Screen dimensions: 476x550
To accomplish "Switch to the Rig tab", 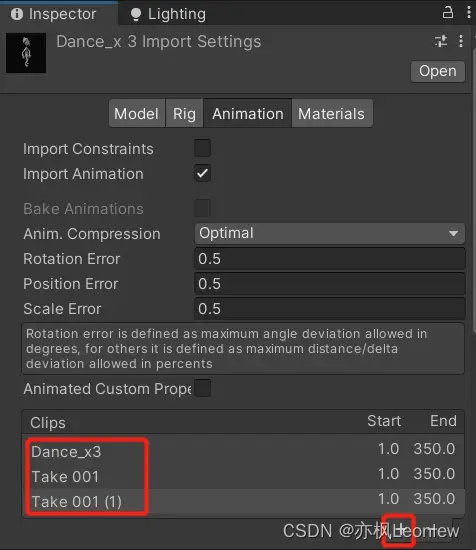I will [x=184, y=113].
